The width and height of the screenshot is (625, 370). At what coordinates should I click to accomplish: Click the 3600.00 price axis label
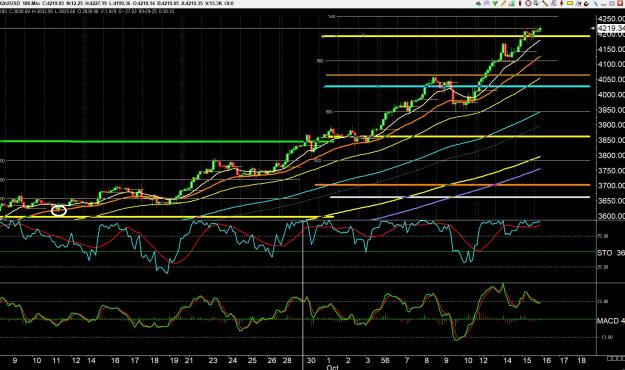[x=611, y=216]
